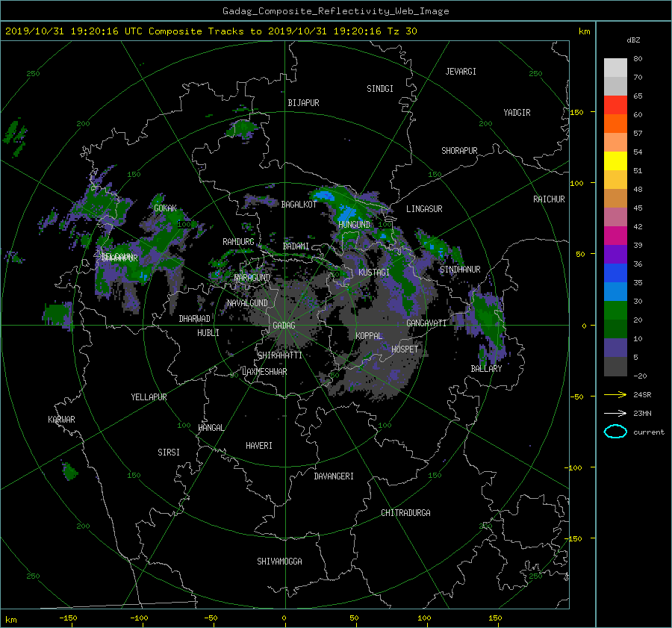Click the white 23MN arrow legend icon
Viewport: 672px width, 628px height.
pos(615,413)
